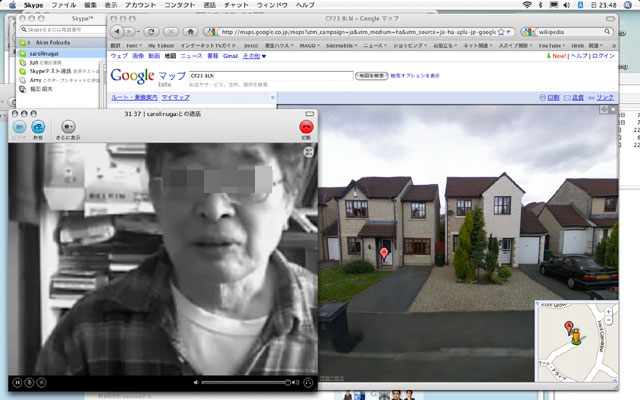Open the 画像 link on Google bar

(138, 56)
